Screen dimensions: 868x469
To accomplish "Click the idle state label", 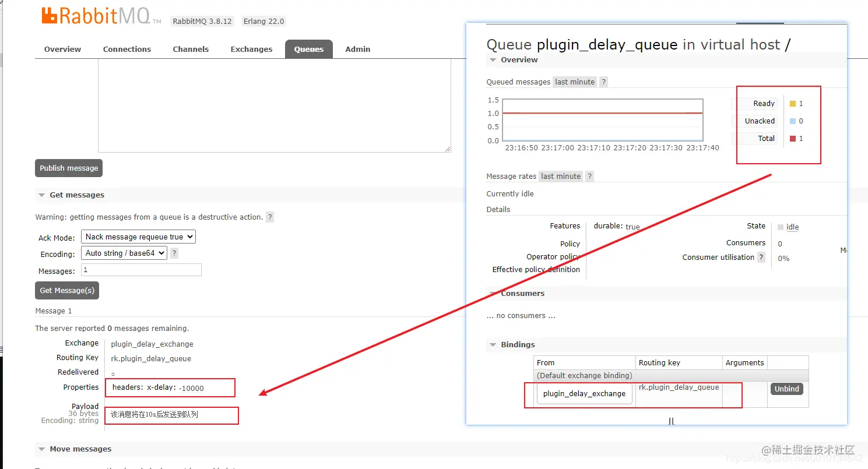I will tap(792, 227).
